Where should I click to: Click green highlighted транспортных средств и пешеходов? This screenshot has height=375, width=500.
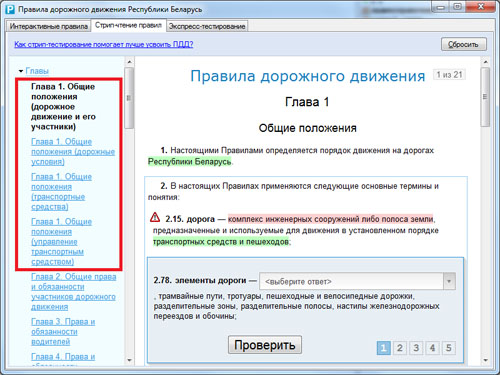coord(221,241)
